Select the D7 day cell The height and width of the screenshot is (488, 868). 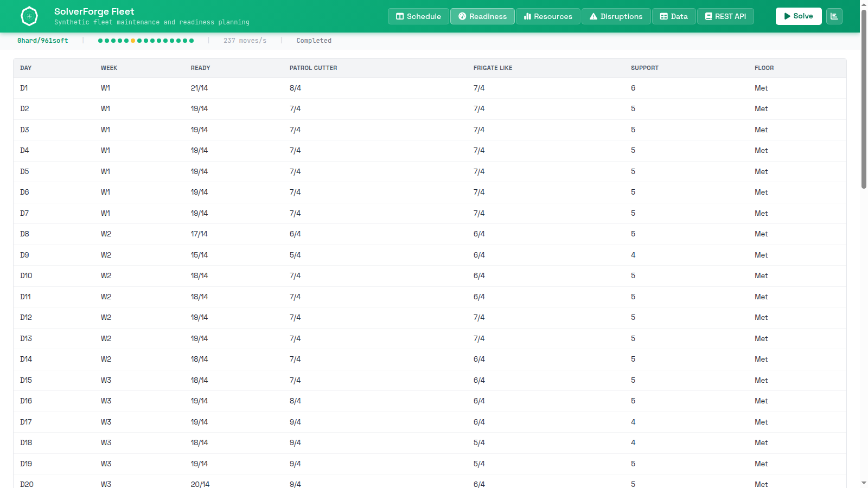24,213
